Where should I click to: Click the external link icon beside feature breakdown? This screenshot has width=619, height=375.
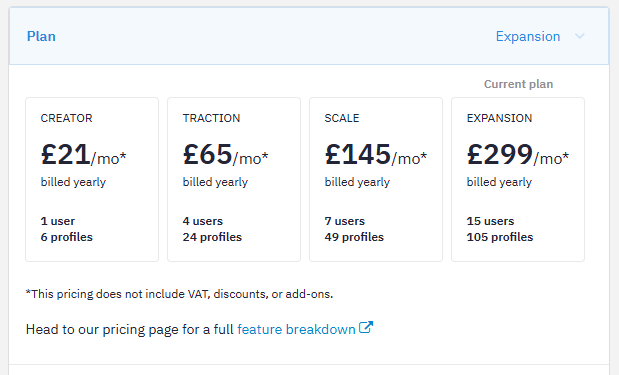pyautogui.click(x=366, y=328)
